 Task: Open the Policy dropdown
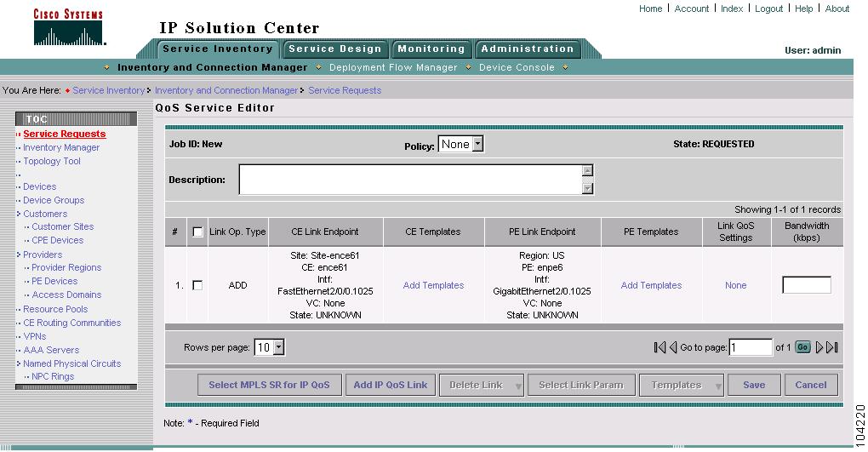click(x=461, y=145)
